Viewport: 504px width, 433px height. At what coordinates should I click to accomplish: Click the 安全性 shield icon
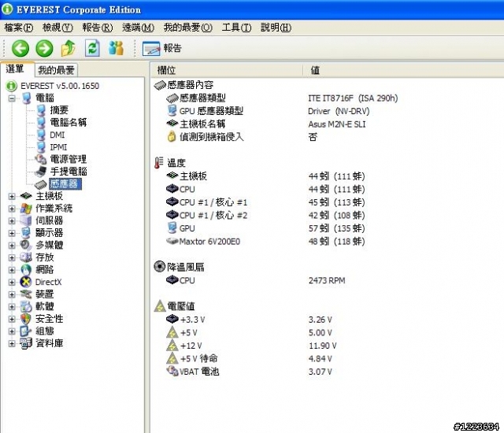pyautogui.click(x=26, y=319)
